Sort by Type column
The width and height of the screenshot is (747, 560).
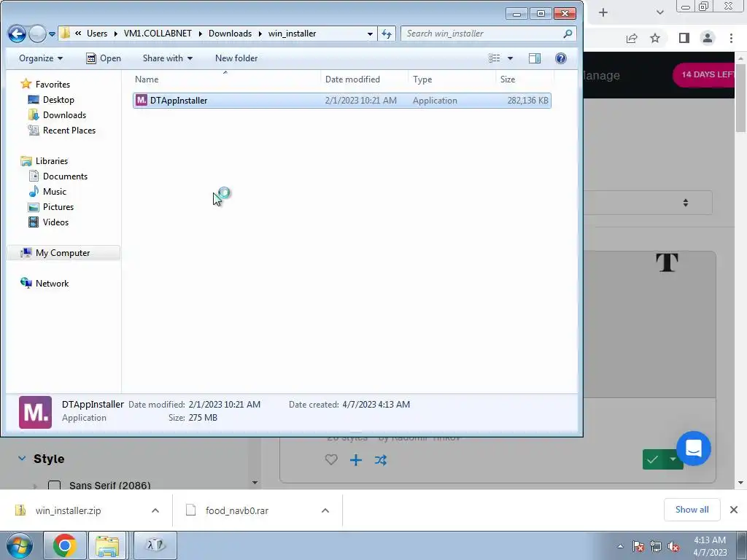pos(452,79)
